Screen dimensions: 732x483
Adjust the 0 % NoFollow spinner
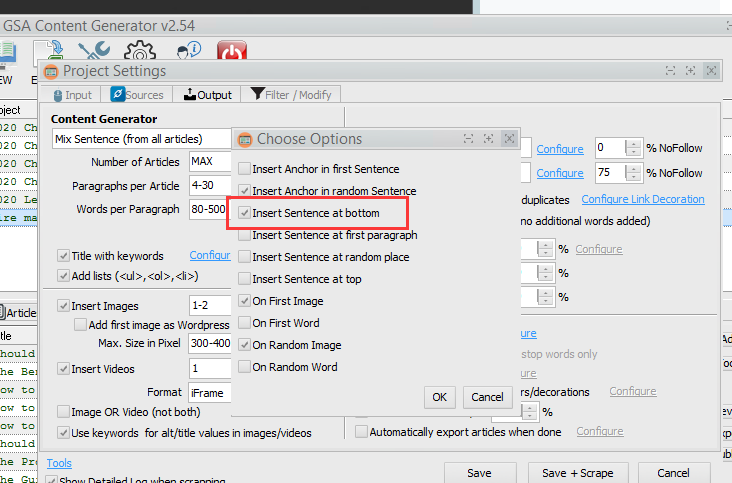[x=633, y=148]
